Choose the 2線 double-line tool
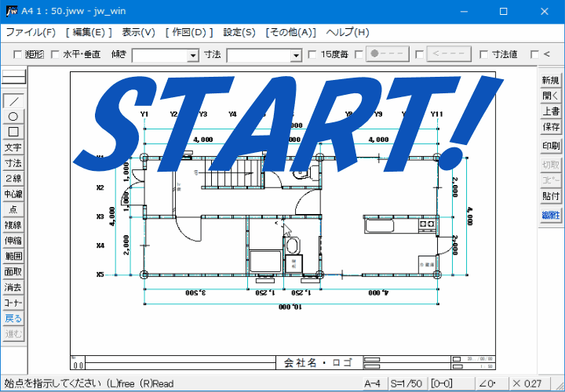 pyautogui.click(x=13, y=178)
